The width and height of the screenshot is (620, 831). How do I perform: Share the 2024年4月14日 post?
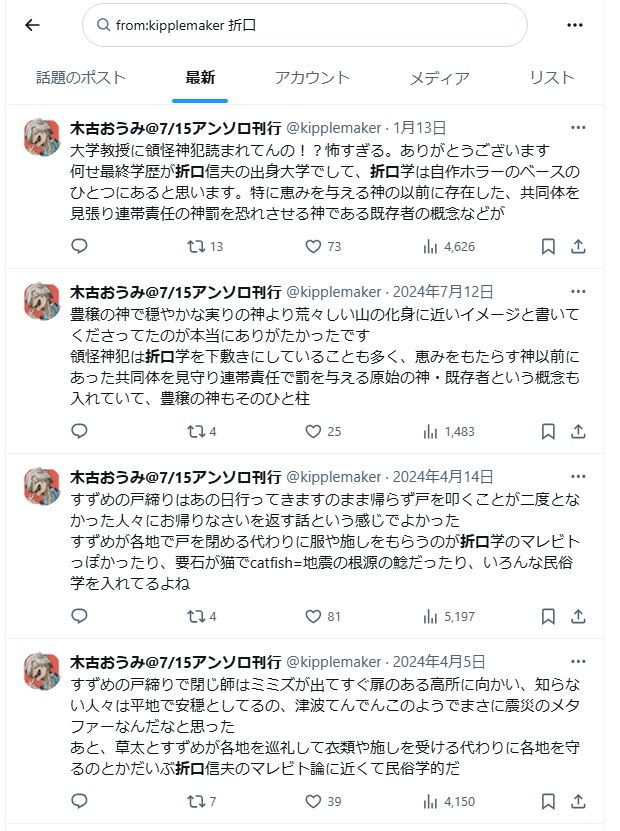[578, 616]
